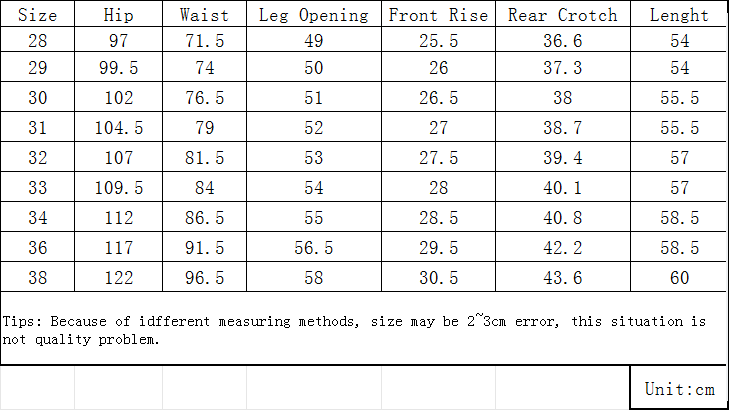
Task: Click the Waist column header
Action: 205,14
